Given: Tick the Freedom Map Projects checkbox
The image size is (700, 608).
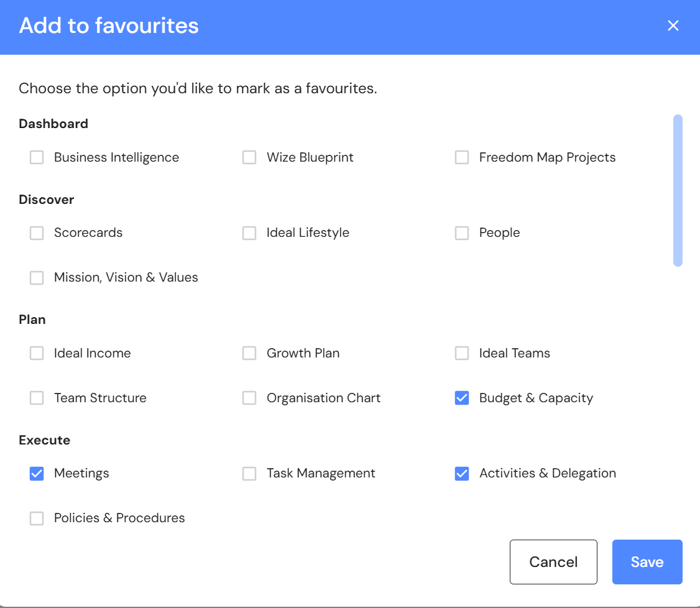Looking at the screenshot, I should click(x=462, y=158).
